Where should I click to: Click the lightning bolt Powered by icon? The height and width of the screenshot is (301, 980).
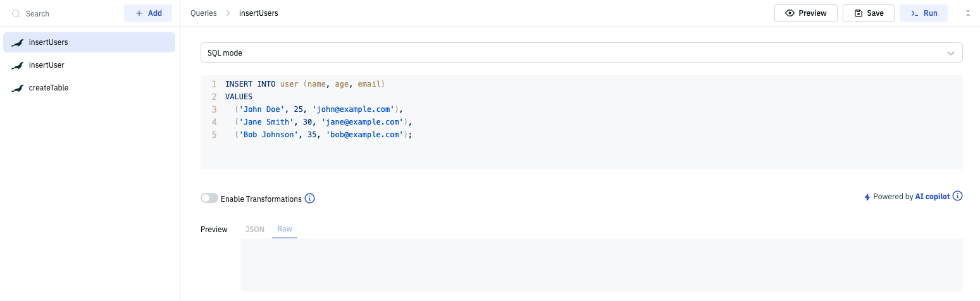pyautogui.click(x=867, y=197)
